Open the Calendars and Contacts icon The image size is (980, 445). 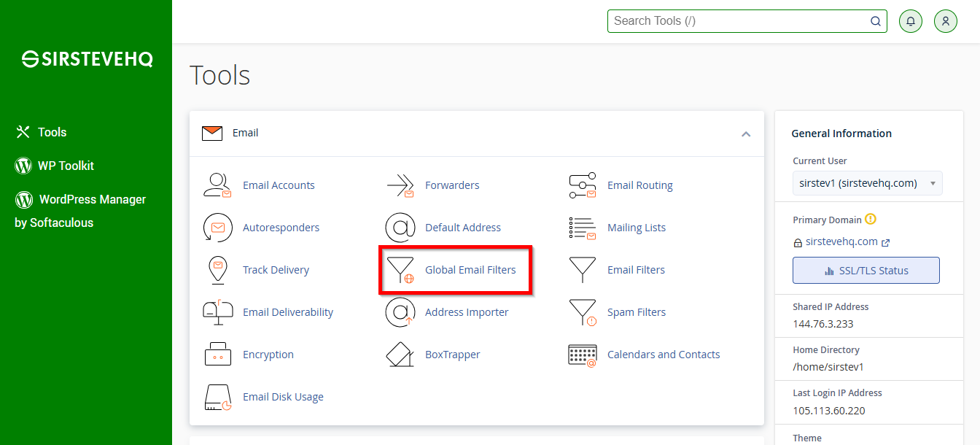coord(582,355)
